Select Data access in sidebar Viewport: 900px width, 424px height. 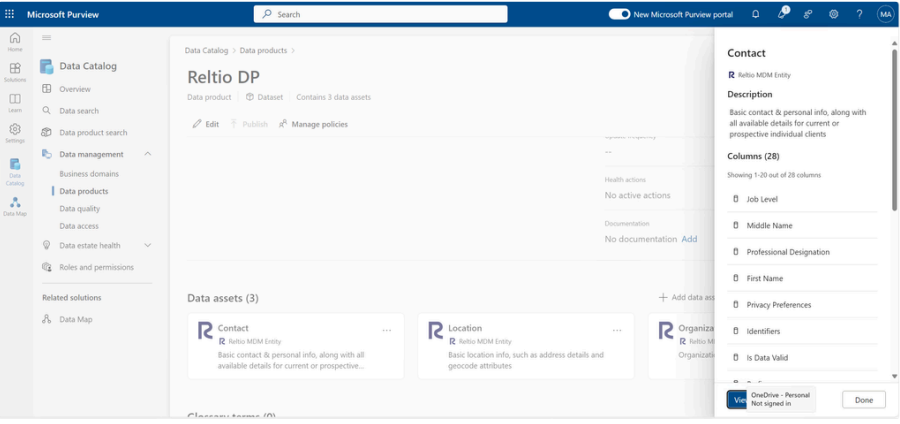(79, 226)
